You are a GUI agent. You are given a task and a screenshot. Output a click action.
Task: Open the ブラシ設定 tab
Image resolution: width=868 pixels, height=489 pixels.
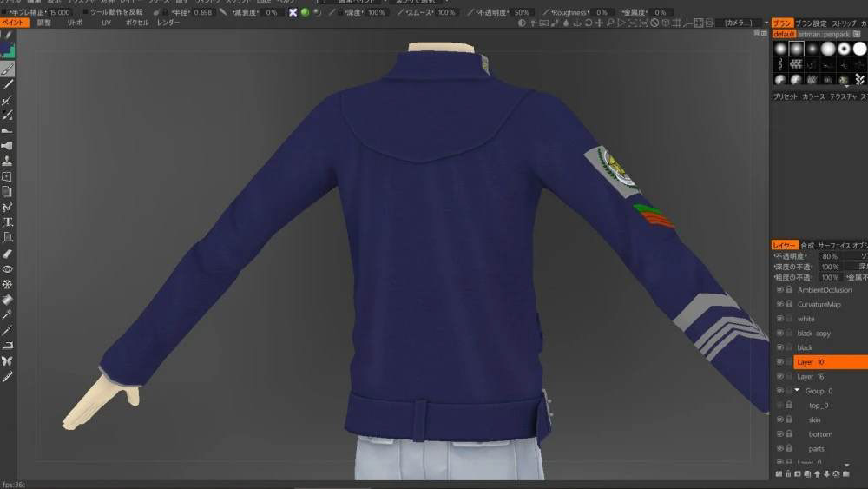pyautogui.click(x=811, y=23)
